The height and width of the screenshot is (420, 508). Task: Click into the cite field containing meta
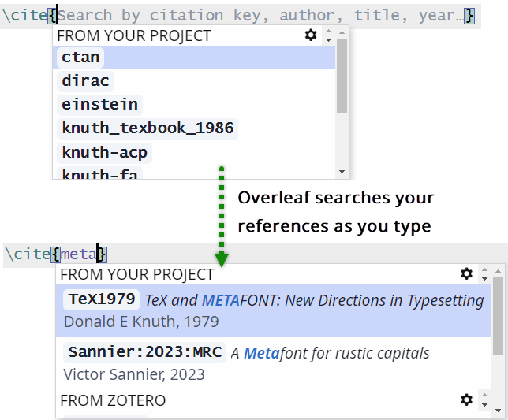click(79, 254)
